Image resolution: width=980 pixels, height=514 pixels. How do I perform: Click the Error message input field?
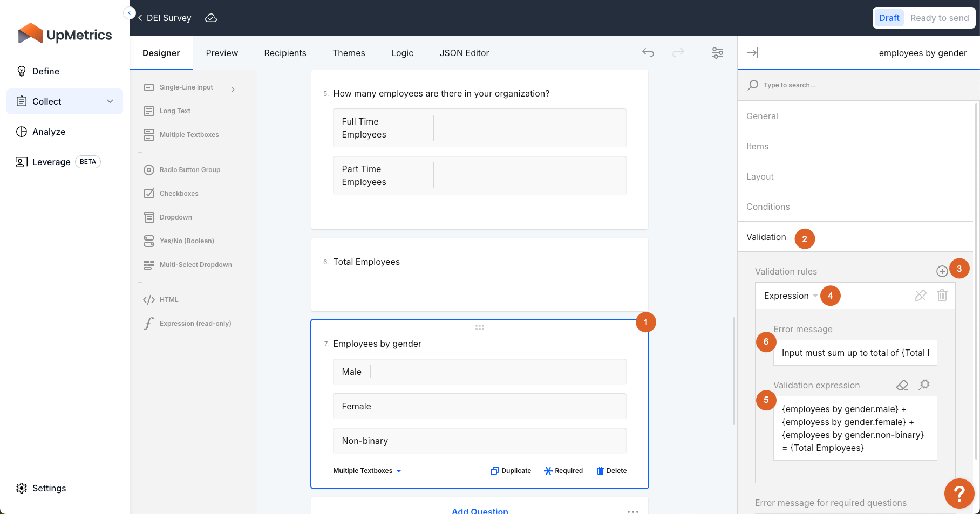click(x=855, y=353)
